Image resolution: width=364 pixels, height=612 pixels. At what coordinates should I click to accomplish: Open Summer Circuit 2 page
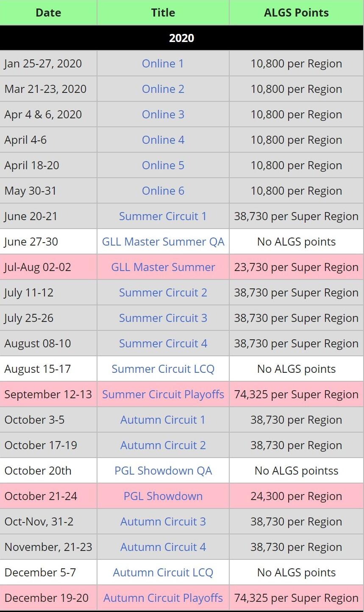163,293
